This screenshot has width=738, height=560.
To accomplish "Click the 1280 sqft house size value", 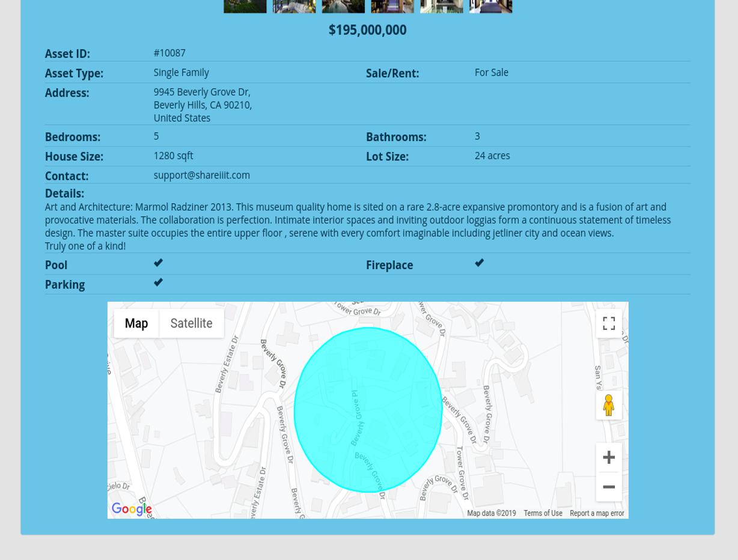I will tap(174, 156).
